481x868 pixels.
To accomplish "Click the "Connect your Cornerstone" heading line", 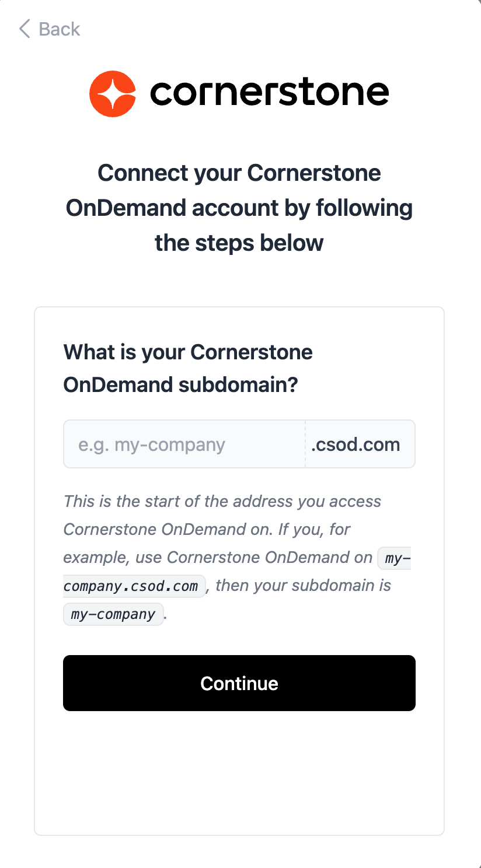I will 239,173.
